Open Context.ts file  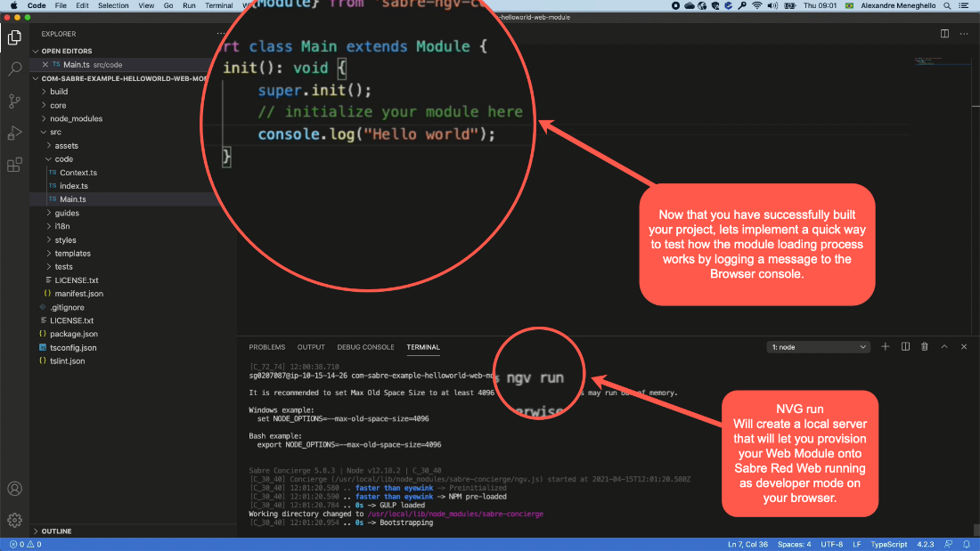click(x=78, y=173)
